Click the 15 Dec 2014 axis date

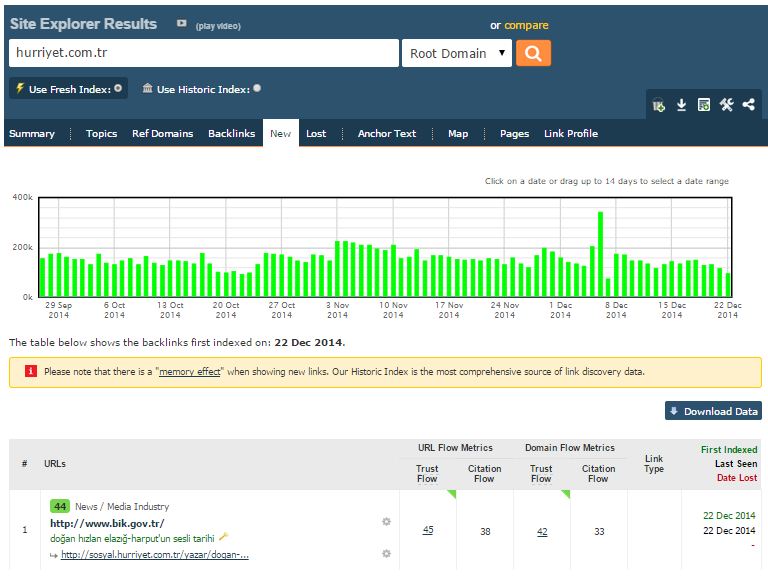tap(672, 310)
